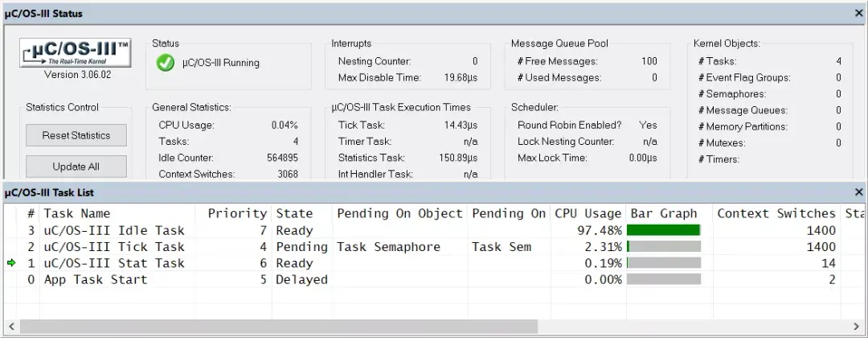The width and height of the screenshot is (868, 338).
Task: Select the uC/OS-III Stat Task row
Action: (114, 263)
